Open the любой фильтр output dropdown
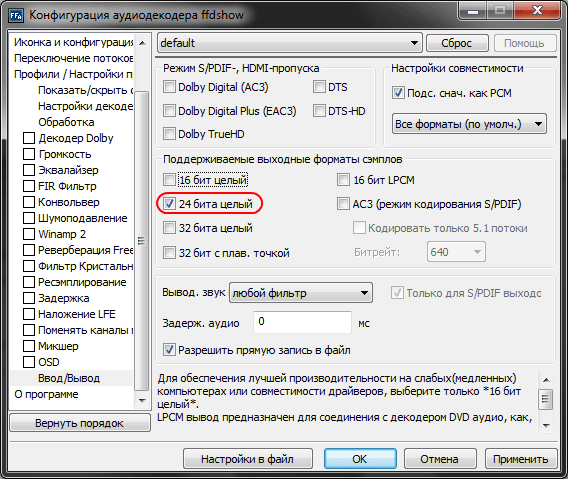 301,293
